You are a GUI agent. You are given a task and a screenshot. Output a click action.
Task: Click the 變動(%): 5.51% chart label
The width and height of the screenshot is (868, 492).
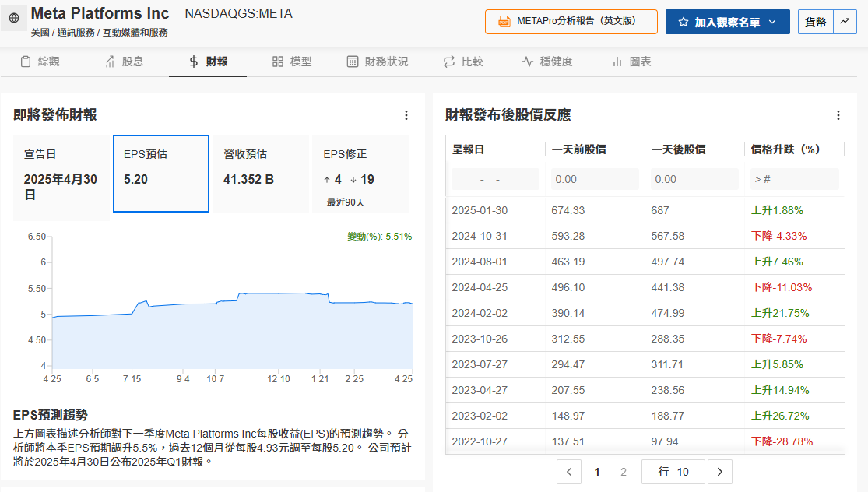click(x=380, y=237)
